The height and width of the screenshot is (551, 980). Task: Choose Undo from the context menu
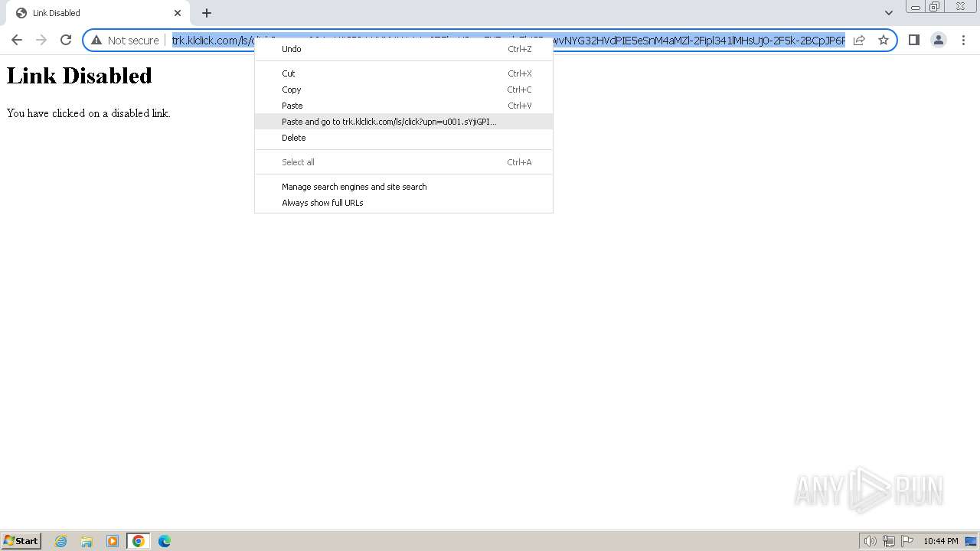click(403, 49)
